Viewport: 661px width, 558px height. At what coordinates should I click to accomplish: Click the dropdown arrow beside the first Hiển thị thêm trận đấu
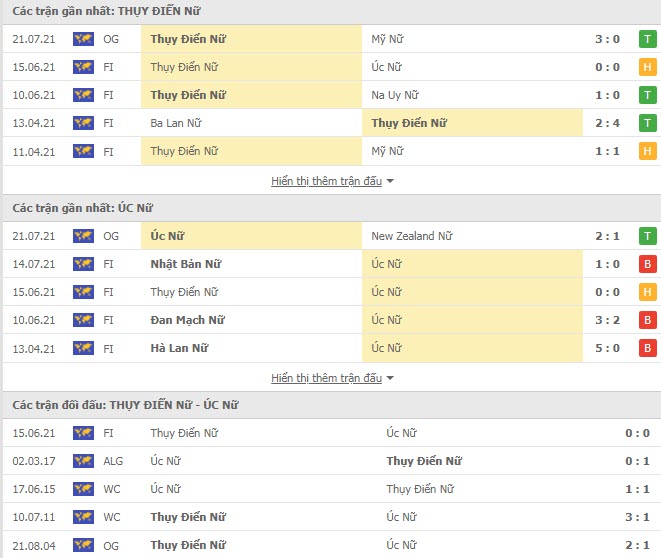tap(390, 181)
